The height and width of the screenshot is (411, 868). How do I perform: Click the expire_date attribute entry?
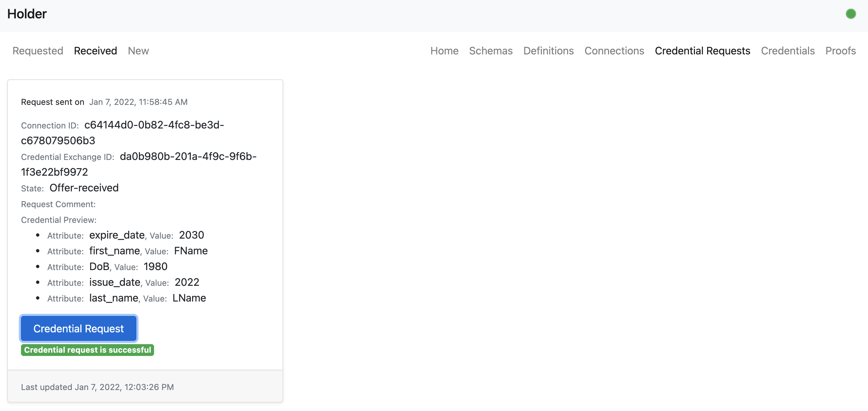tap(117, 235)
